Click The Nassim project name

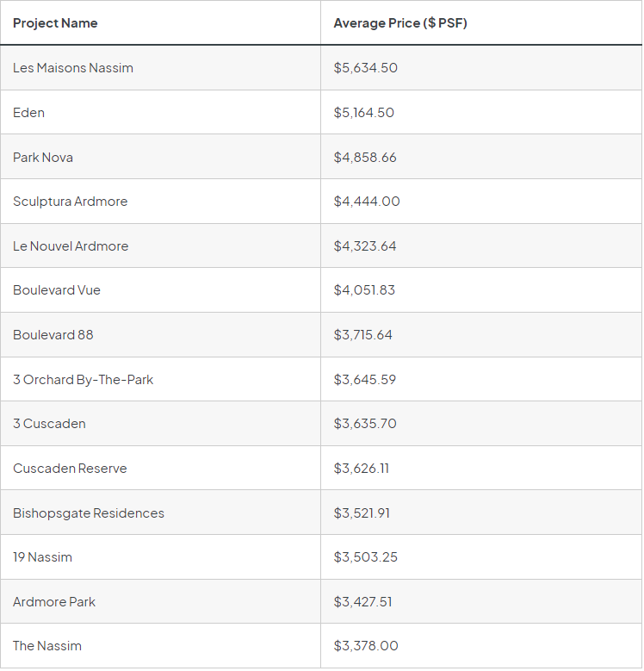click(47, 646)
